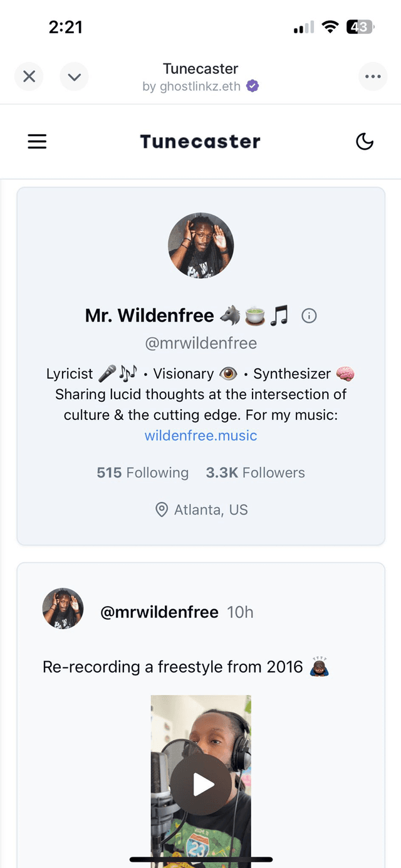
Task: Tap the verified badge beside ghostlinkz.eth
Action: click(251, 86)
